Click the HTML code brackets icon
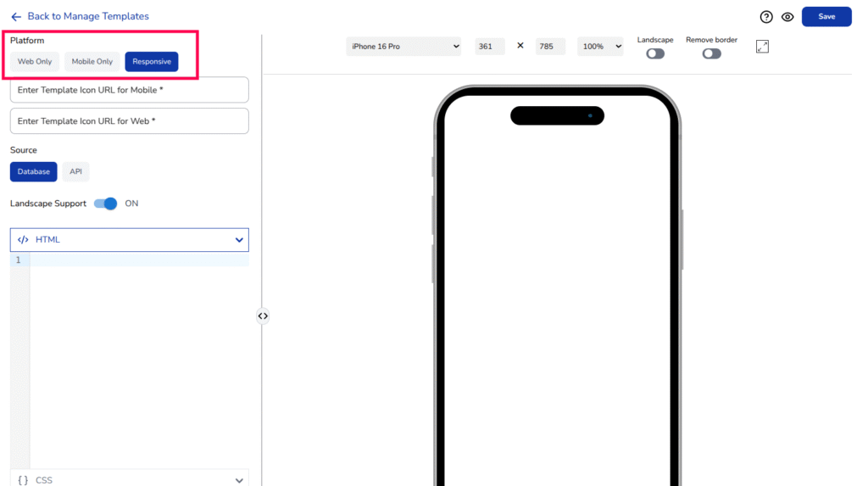 point(23,240)
